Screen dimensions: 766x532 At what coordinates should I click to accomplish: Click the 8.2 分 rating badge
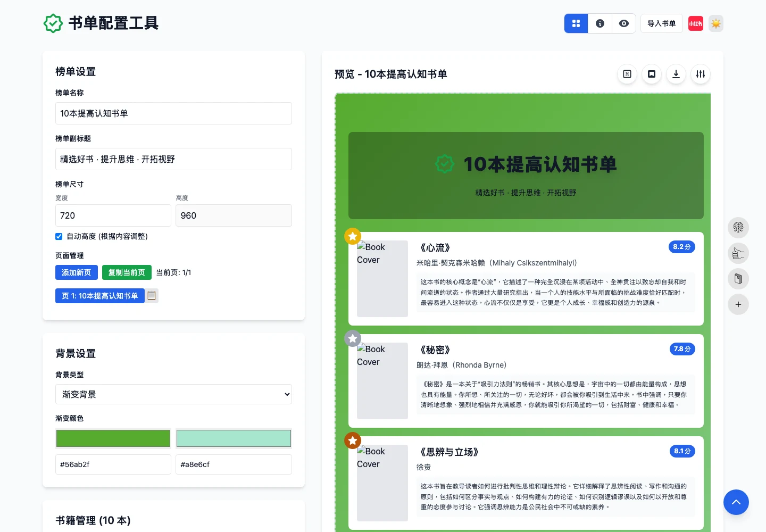pyautogui.click(x=682, y=247)
